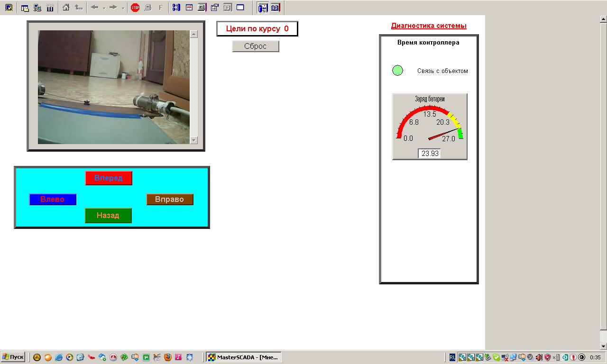Click the battery charge value field 23.93
Image resolution: width=607 pixels, height=364 pixels.
(430, 154)
